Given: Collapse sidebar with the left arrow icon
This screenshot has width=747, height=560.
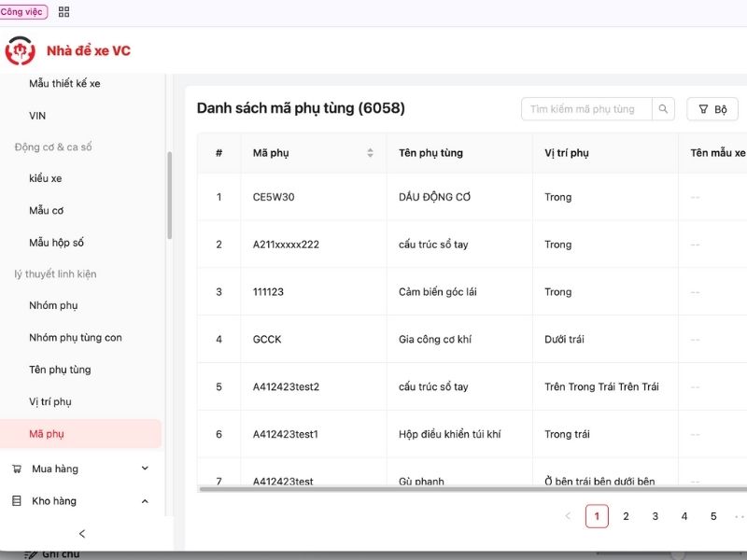Looking at the screenshot, I should [82, 534].
